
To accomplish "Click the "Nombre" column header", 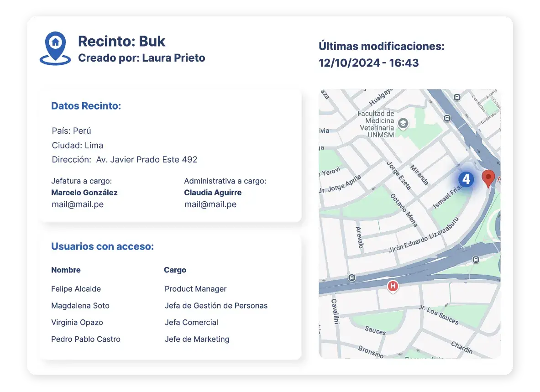I will (x=66, y=270).
